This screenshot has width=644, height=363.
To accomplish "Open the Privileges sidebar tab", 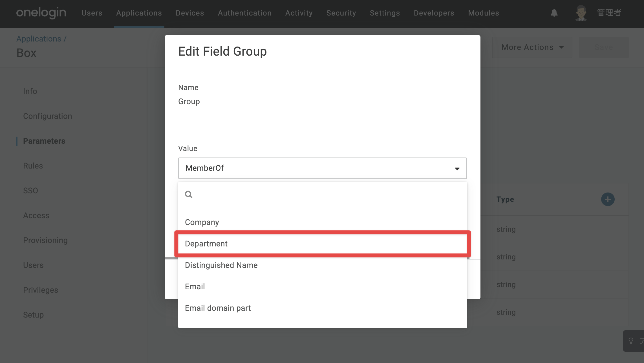I will [x=41, y=290].
